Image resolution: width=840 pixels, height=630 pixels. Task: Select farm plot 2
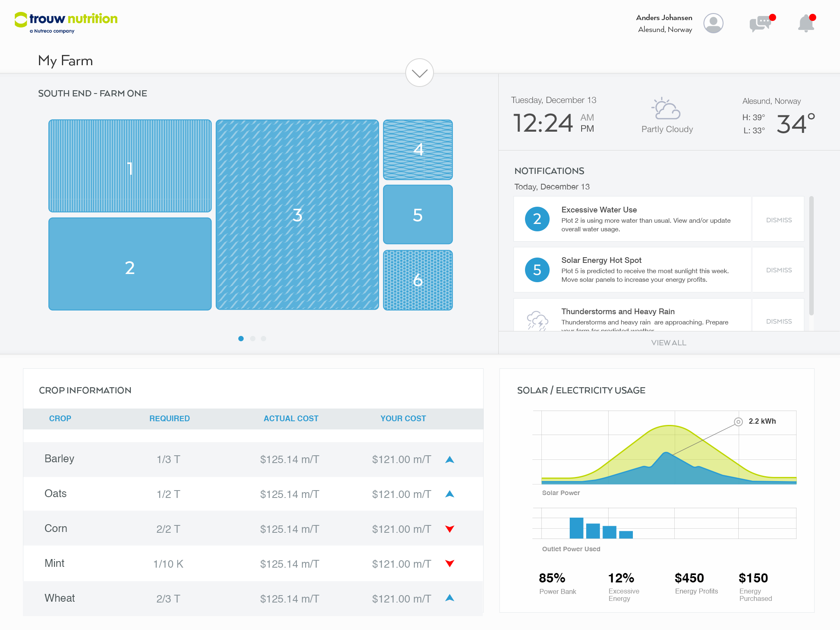(x=130, y=264)
